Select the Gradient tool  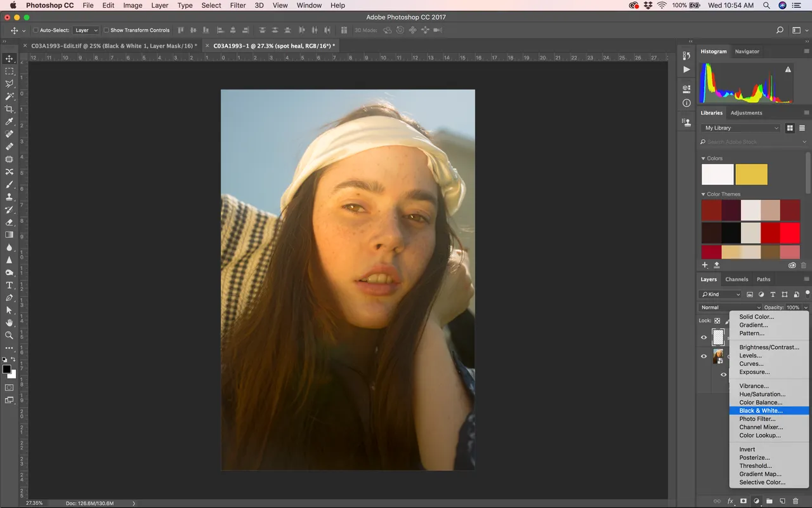tap(10, 235)
